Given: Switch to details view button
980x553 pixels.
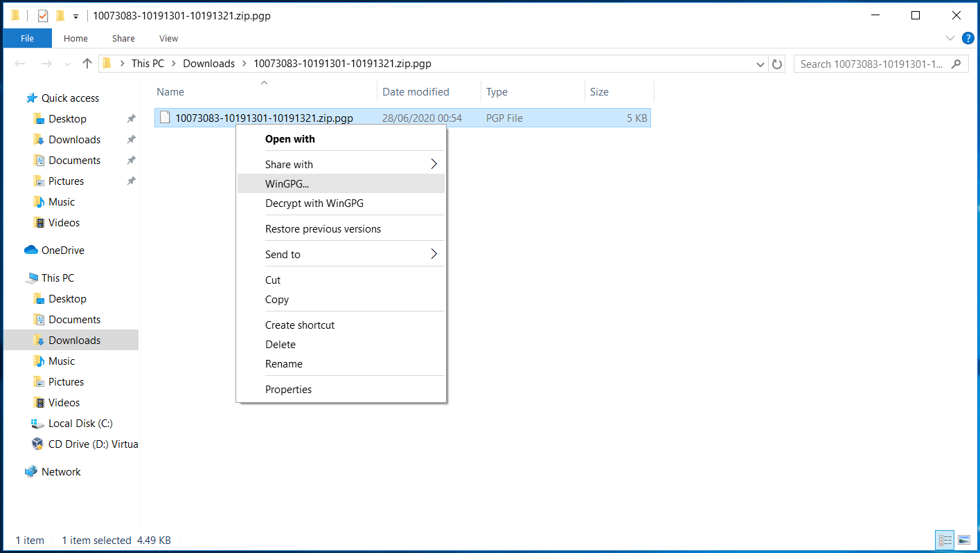Looking at the screenshot, I should pos(944,541).
